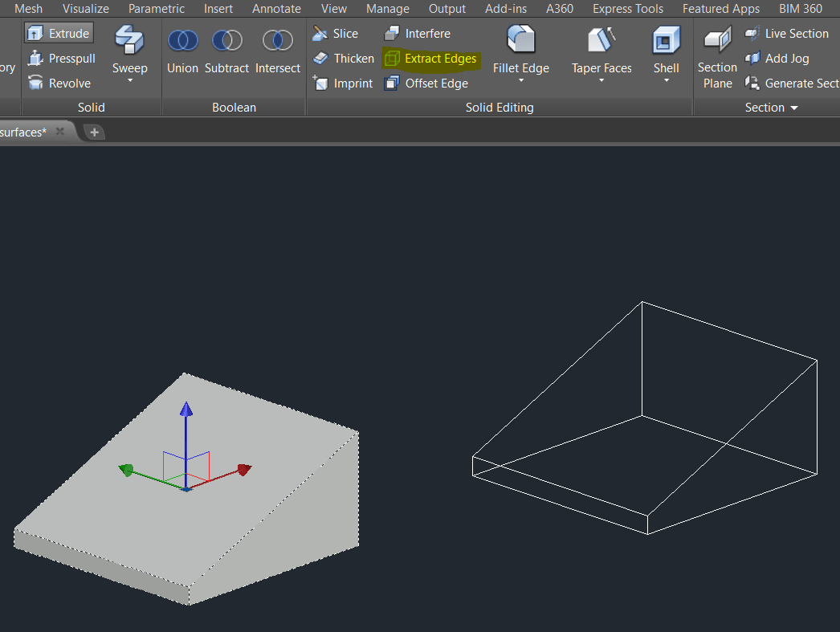Screen dimensions: 840x632
Task: Select the Extrude tool
Action: [58, 33]
